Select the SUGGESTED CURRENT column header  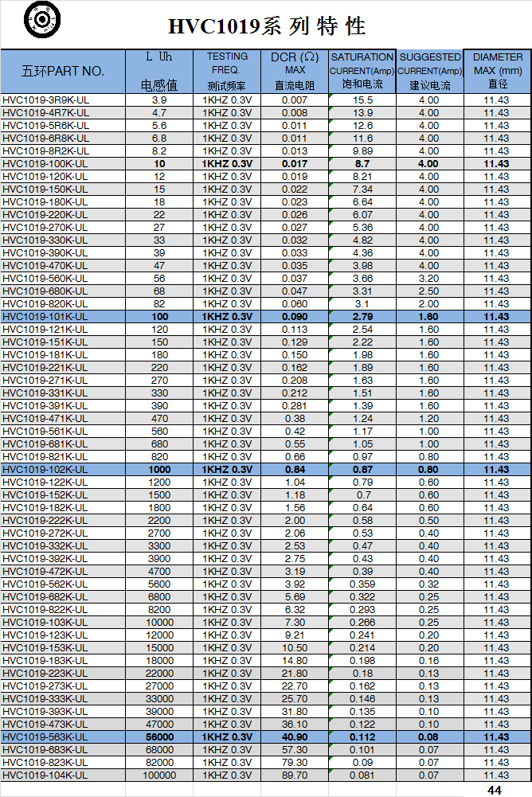coord(430,71)
